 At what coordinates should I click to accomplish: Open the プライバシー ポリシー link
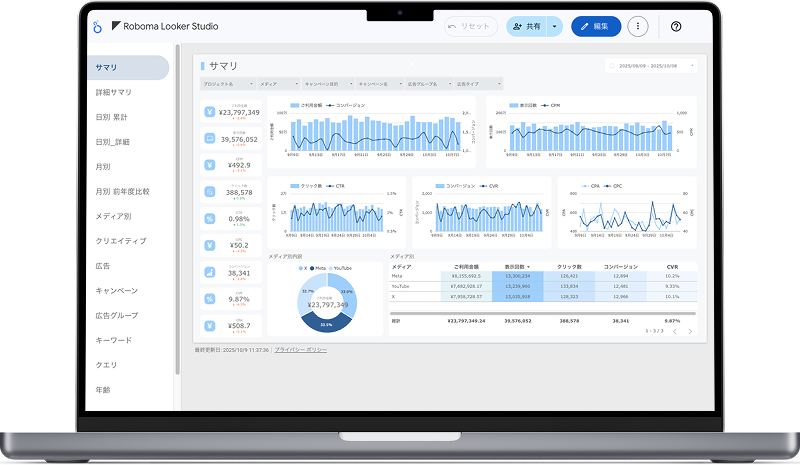[300, 350]
